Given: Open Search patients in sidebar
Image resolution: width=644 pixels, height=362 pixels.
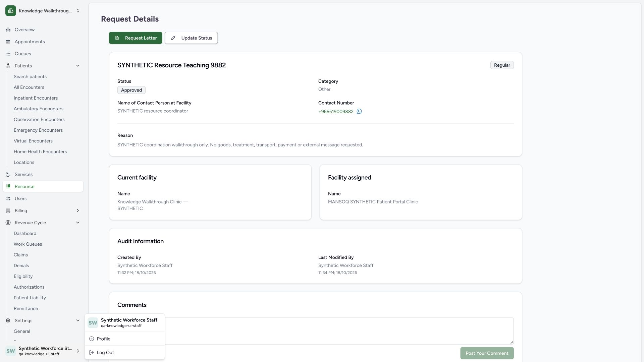Looking at the screenshot, I should click(30, 77).
